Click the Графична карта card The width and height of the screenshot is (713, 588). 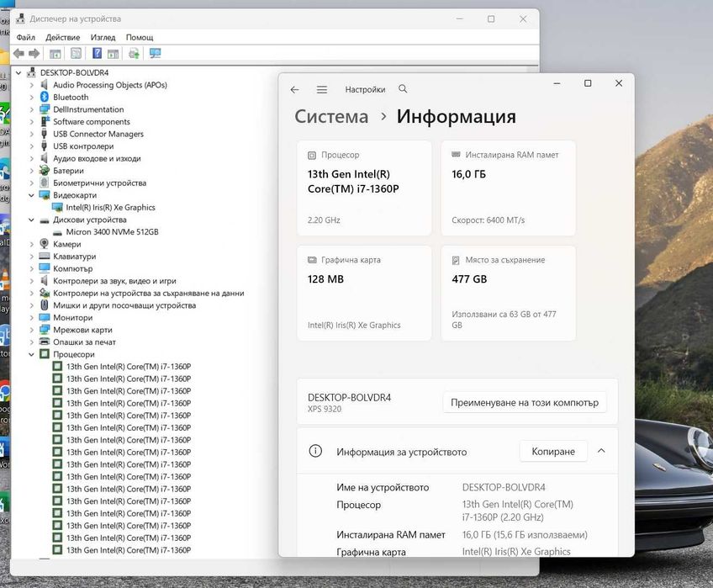click(364, 293)
